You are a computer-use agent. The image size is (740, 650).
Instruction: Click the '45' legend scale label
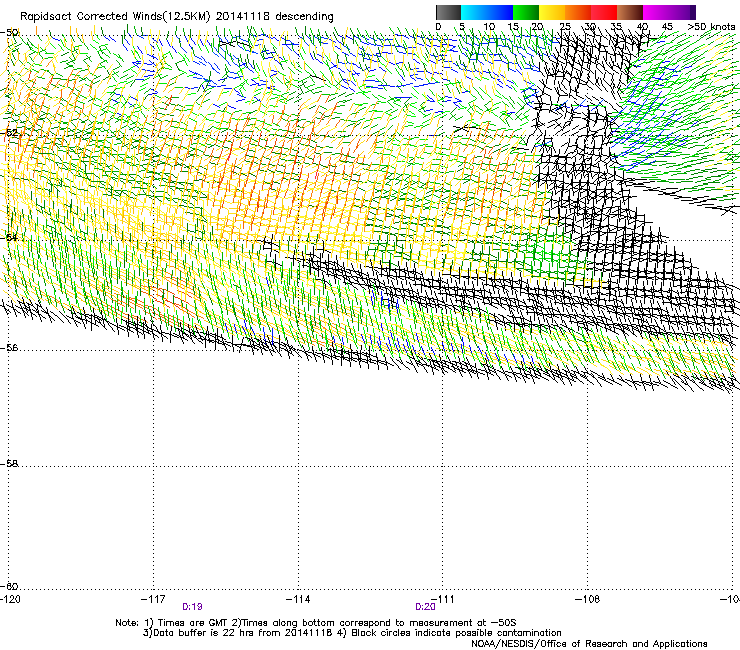coord(667,27)
